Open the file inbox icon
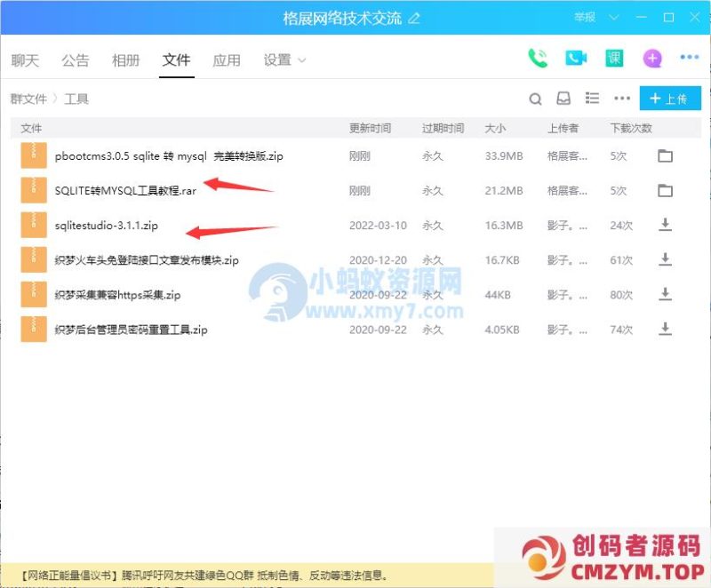The image size is (711, 588). point(563,98)
